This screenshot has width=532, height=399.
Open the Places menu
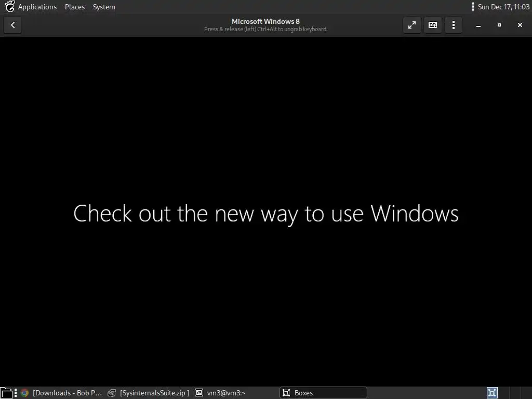75,7
